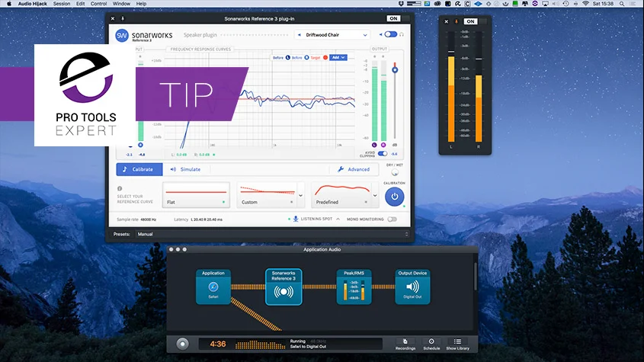This screenshot has height=362, width=644.
Task: Toggle Avoid Clipping switch
Action: [383, 154]
